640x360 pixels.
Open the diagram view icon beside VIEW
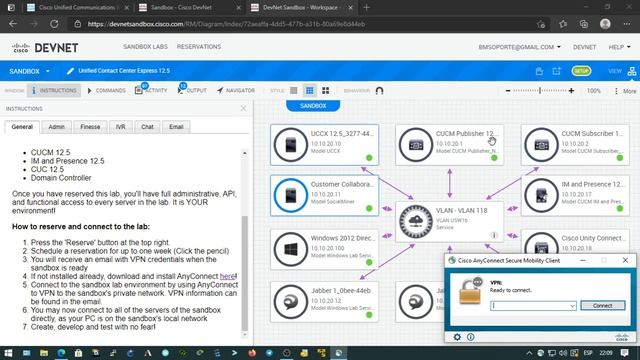[x=632, y=71]
